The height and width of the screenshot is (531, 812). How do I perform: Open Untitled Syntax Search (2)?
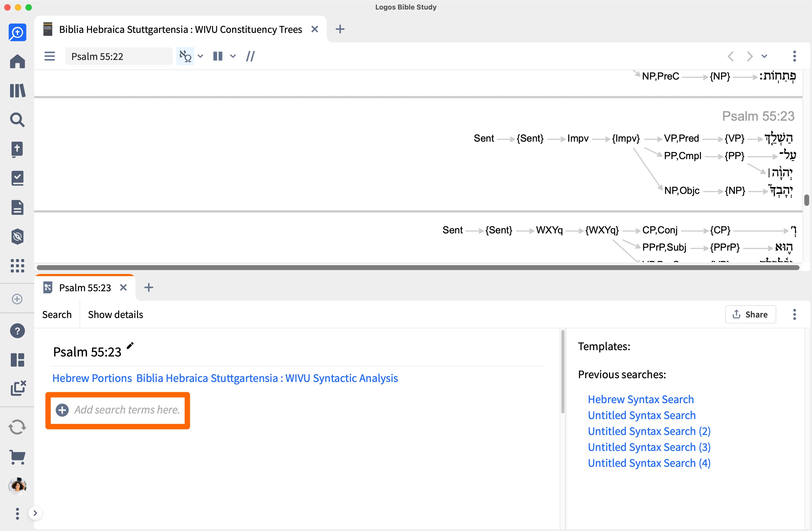[649, 431]
